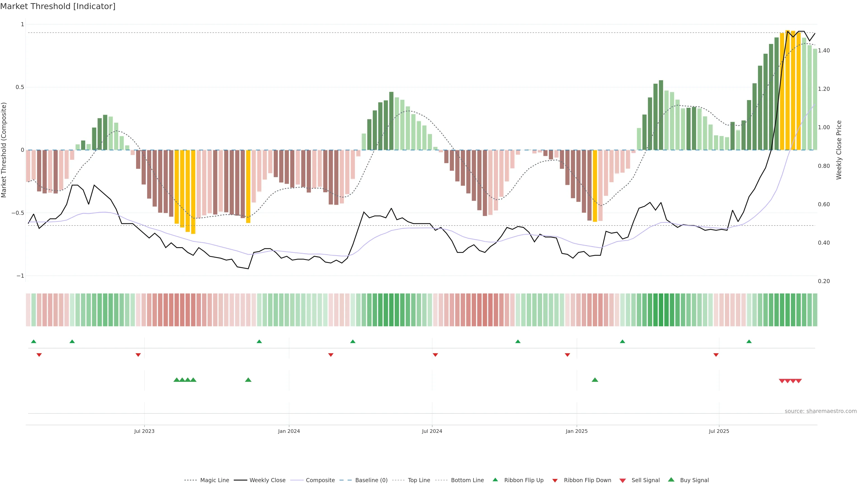Hide the Composite line via legend
The width and height of the screenshot is (868, 488).
click(320, 480)
